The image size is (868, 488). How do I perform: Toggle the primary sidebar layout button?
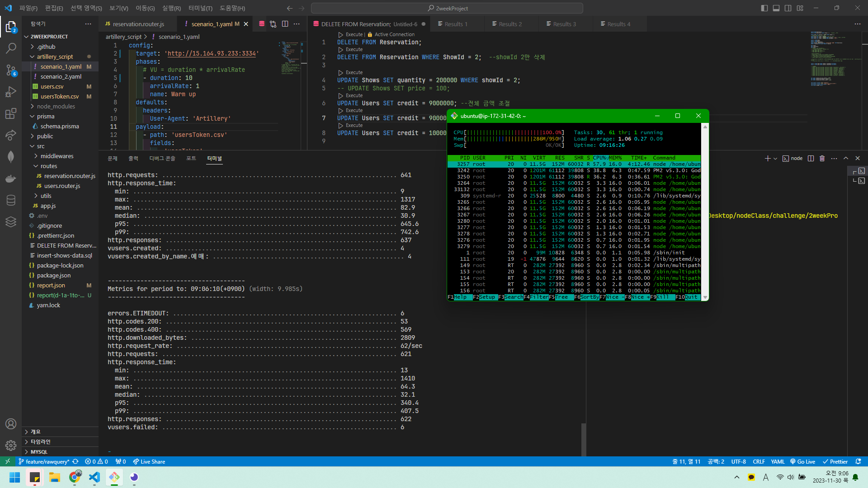click(x=764, y=8)
